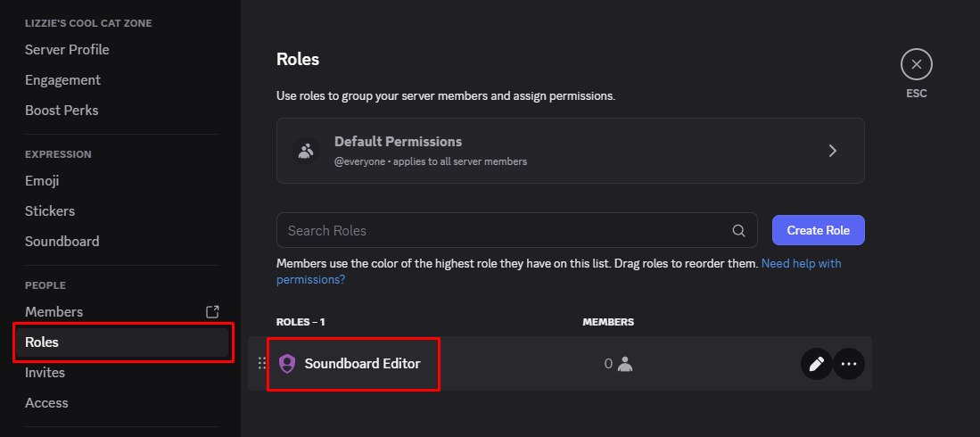Select Soundboard in the sidebar
Screen dimensions: 980x437
(x=62, y=242)
